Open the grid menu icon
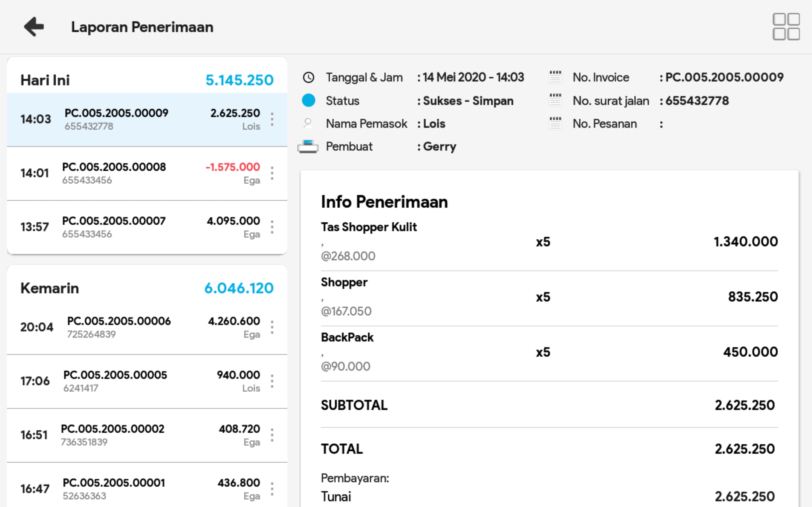The height and width of the screenshot is (507, 812). (x=786, y=27)
